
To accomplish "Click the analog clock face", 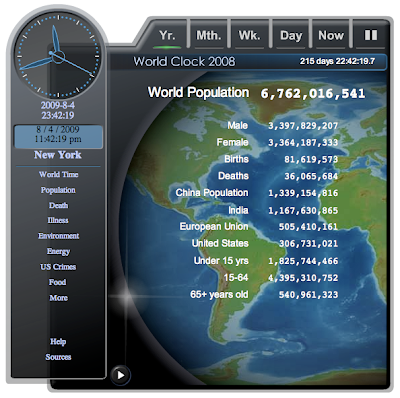I will pos(58,55).
